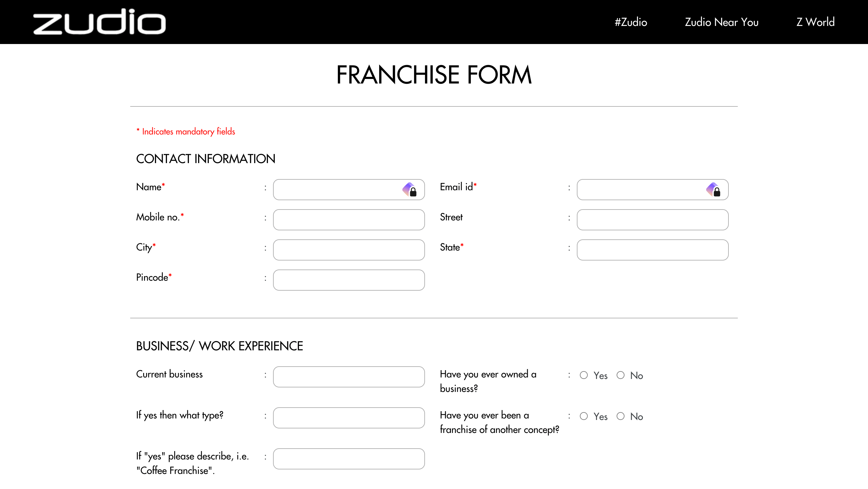Click password manager icon in Name field

point(410,190)
